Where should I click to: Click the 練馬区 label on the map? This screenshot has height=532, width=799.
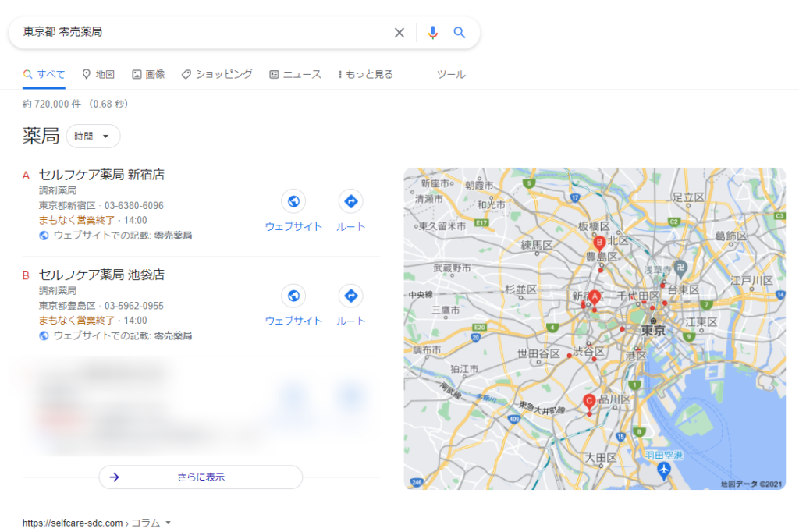pyautogui.click(x=537, y=245)
